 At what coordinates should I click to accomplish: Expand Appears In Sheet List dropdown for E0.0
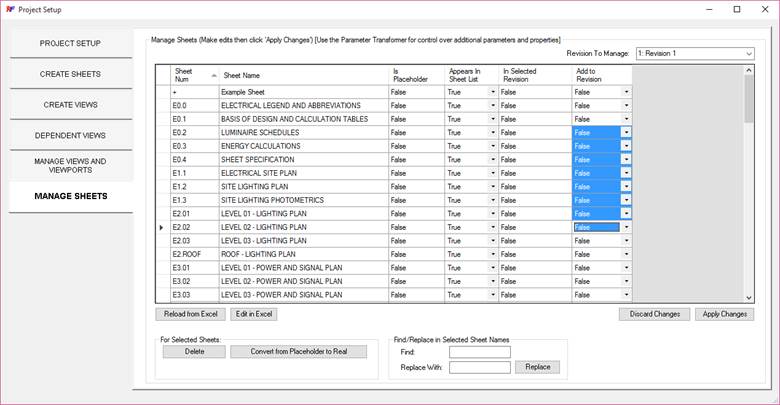(492, 105)
